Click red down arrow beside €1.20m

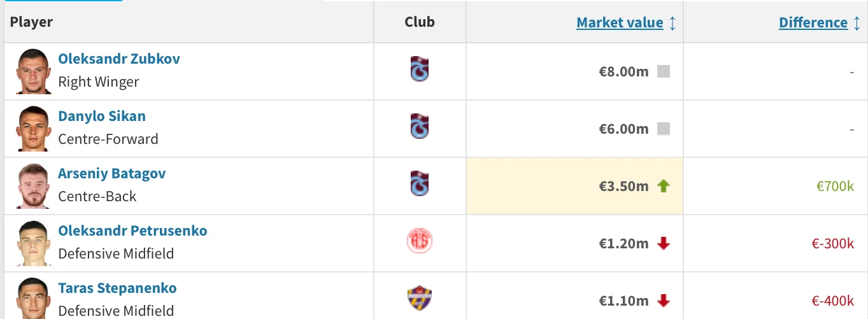tap(664, 244)
